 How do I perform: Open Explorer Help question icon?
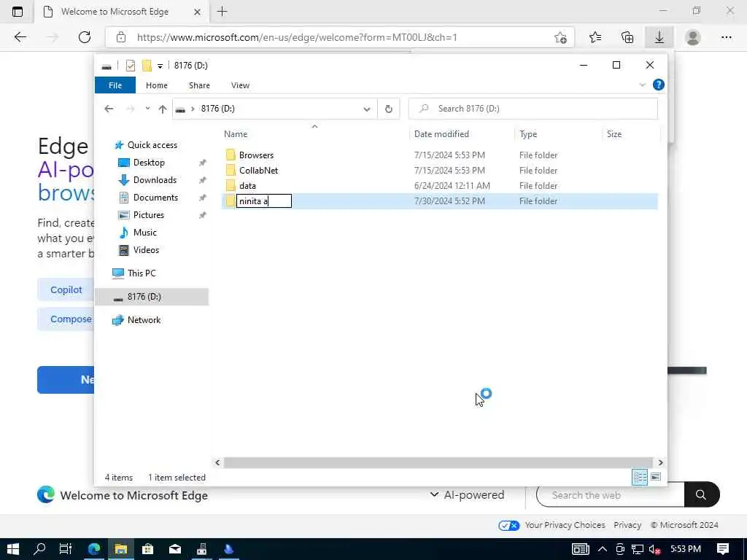pos(659,85)
